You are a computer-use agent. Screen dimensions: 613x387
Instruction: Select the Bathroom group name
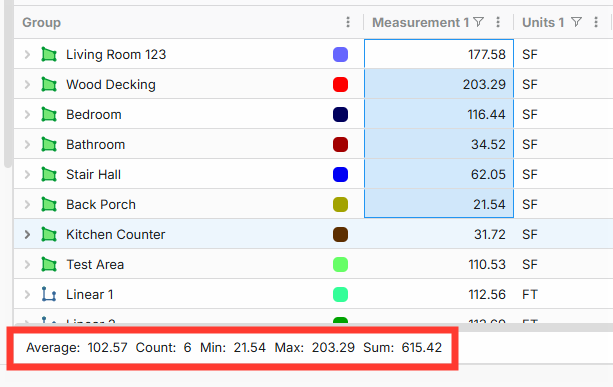click(96, 145)
